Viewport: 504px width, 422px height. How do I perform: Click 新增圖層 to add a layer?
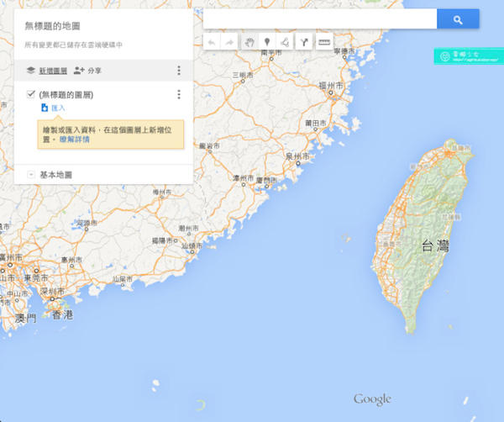(x=53, y=71)
